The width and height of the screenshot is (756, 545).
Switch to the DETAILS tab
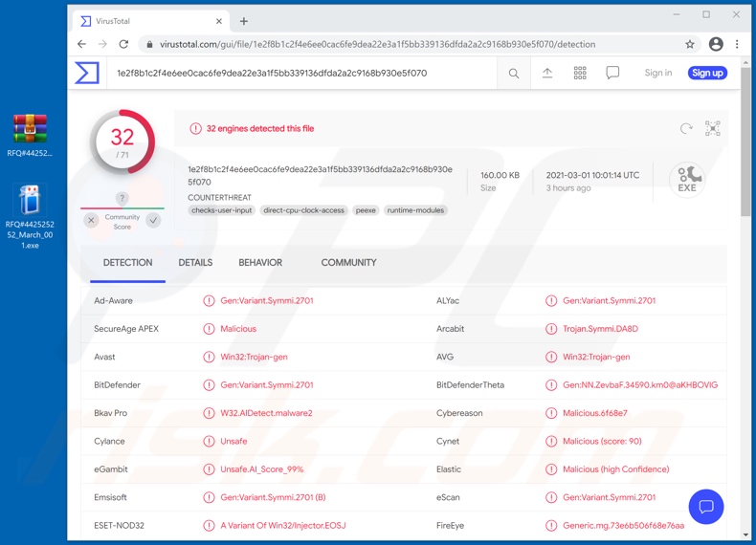point(195,263)
